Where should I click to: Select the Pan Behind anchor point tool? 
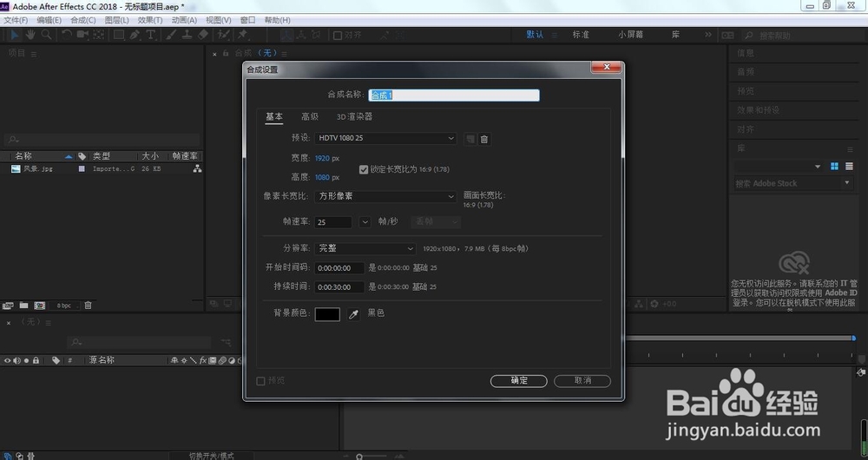(99, 35)
